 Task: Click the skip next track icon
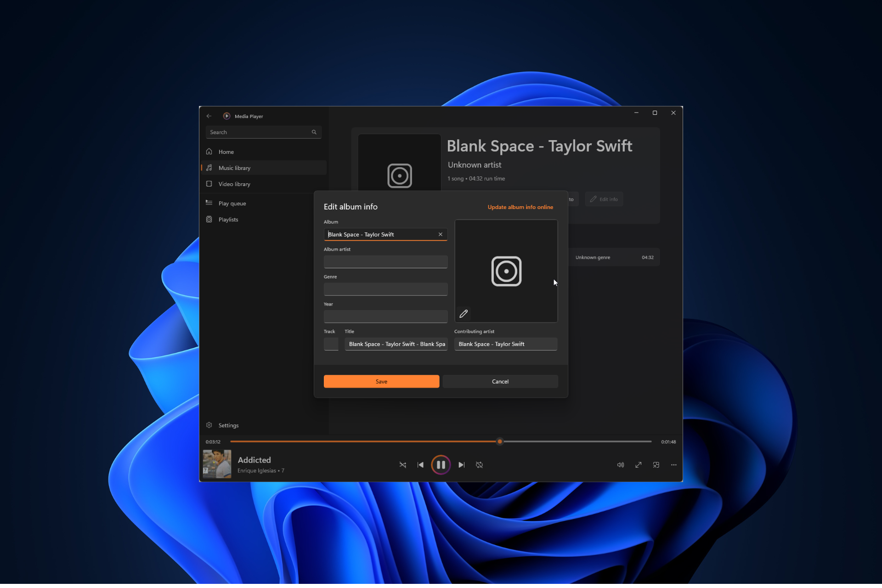pos(461,464)
